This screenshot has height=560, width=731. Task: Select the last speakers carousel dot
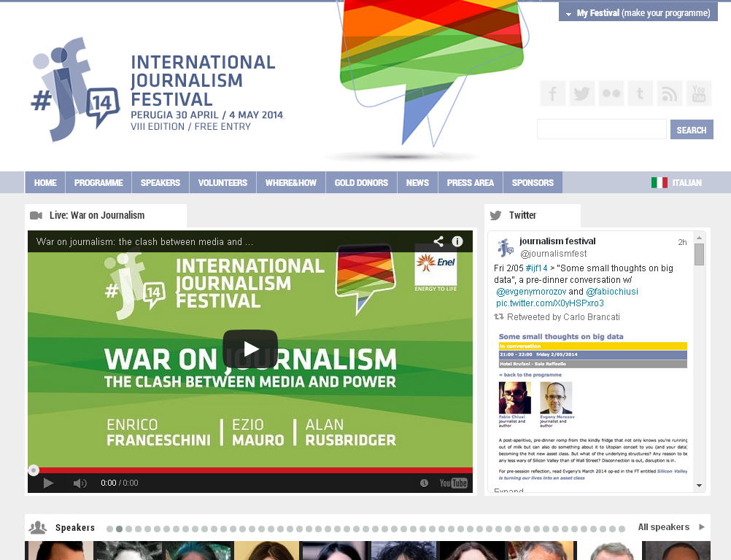[622, 529]
